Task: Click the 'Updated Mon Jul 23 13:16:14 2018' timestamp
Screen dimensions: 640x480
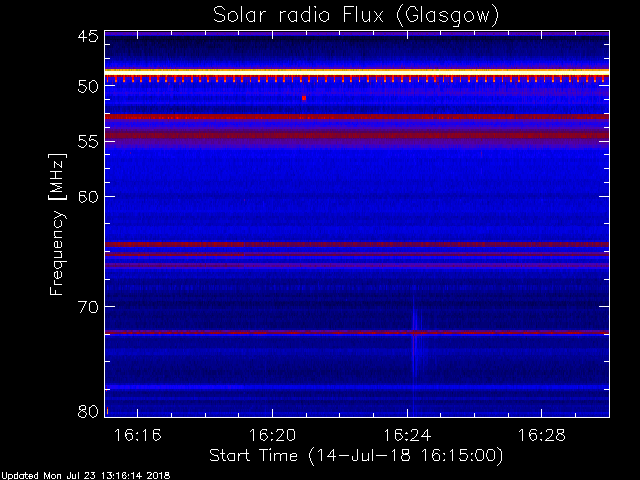Action: click(x=85, y=476)
